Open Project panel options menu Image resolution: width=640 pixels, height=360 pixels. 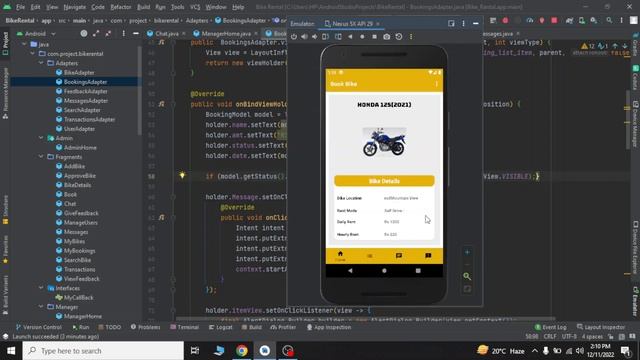[x=124, y=33]
